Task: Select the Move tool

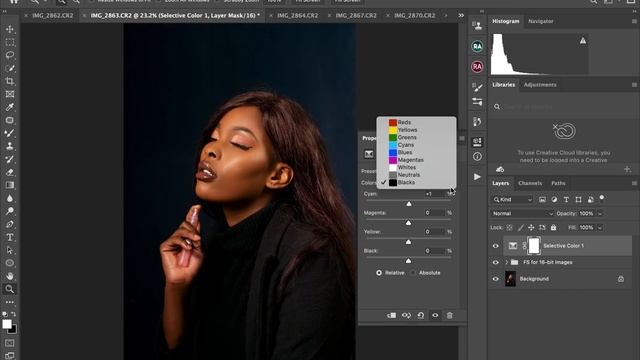Action: [x=10, y=29]
